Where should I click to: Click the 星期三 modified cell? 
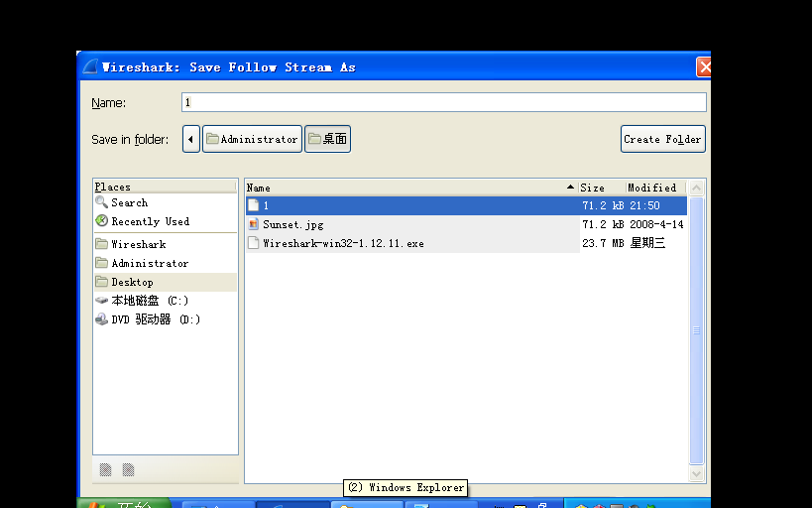[x=647, y=243]
